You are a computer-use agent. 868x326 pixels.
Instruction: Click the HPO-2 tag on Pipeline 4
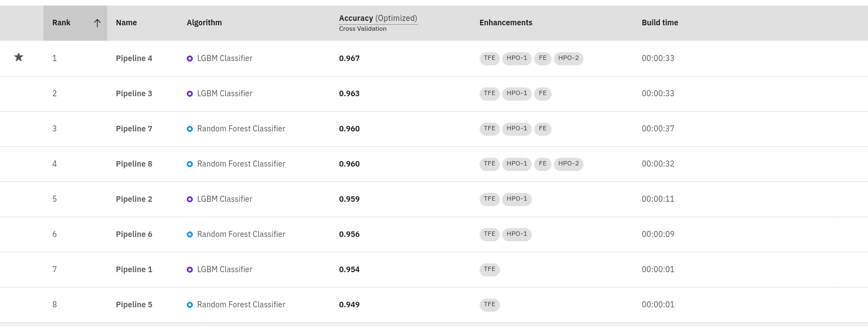coord(568,58)
